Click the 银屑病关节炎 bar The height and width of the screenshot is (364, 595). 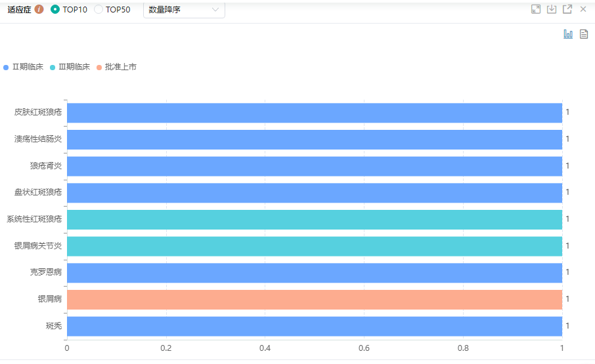point(314,246)
